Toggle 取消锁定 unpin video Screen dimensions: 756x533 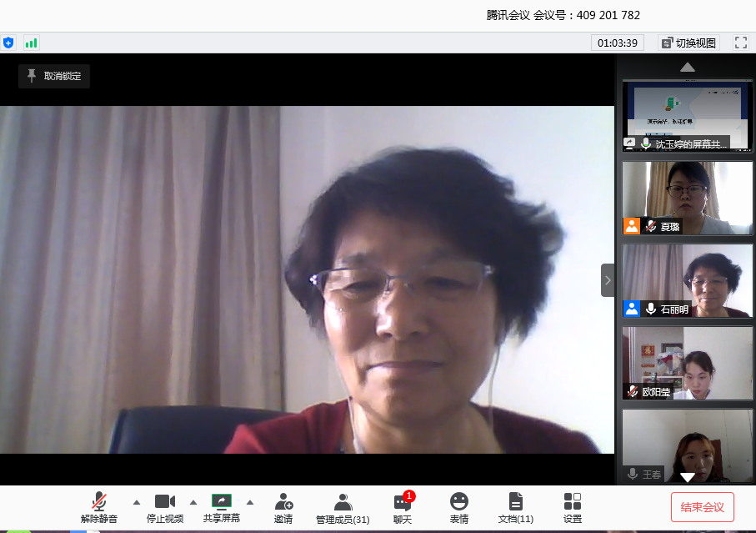point(54,76)
